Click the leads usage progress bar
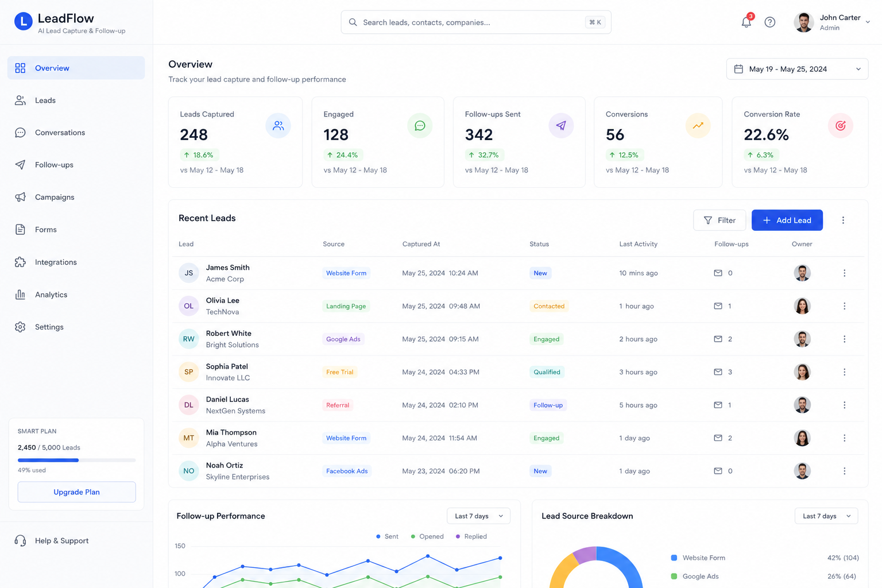The height and width of the screenshot is (588, 882). (x=76, y=460)
